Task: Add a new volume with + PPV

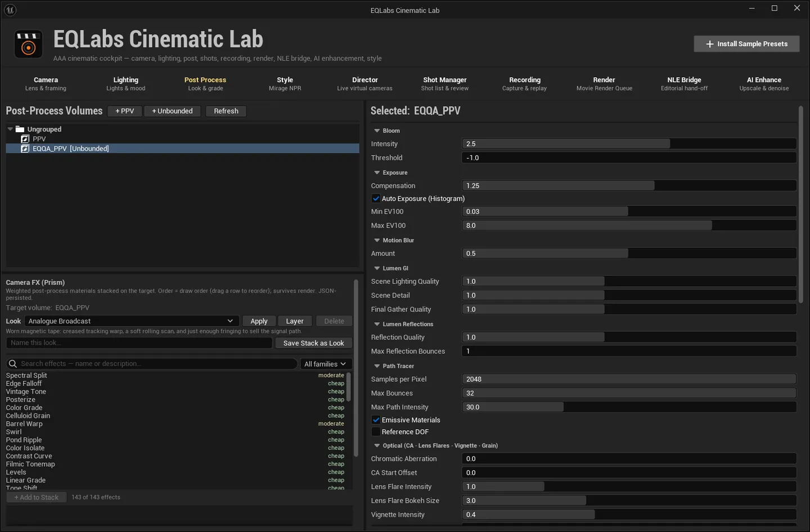Action: [125, 111]
